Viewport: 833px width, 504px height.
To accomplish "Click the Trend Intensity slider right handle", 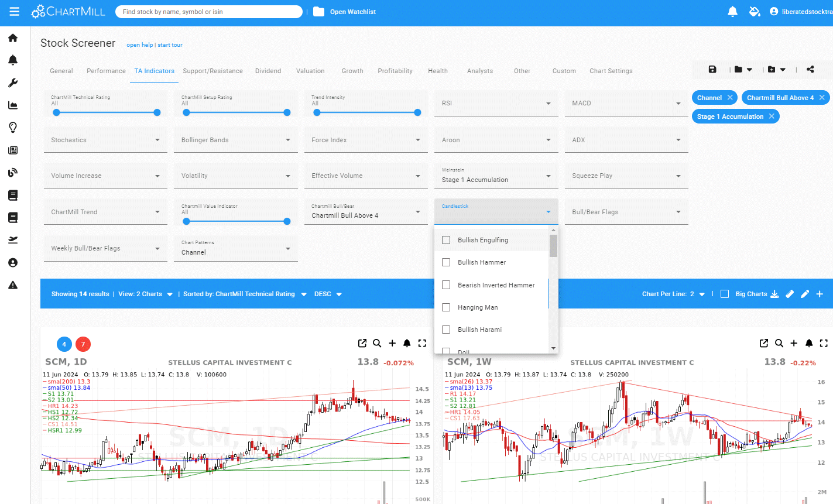I will tap(417, 112).
